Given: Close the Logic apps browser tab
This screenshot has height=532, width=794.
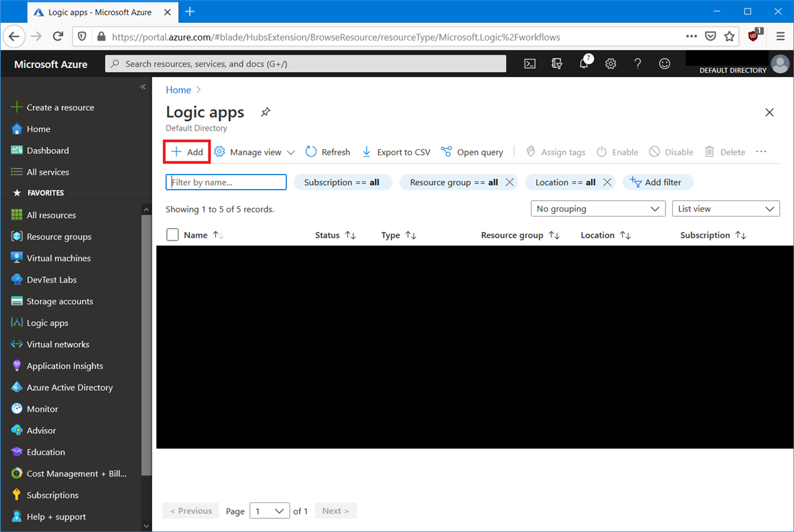Looking at the screenshot, I should pos(167,12).
